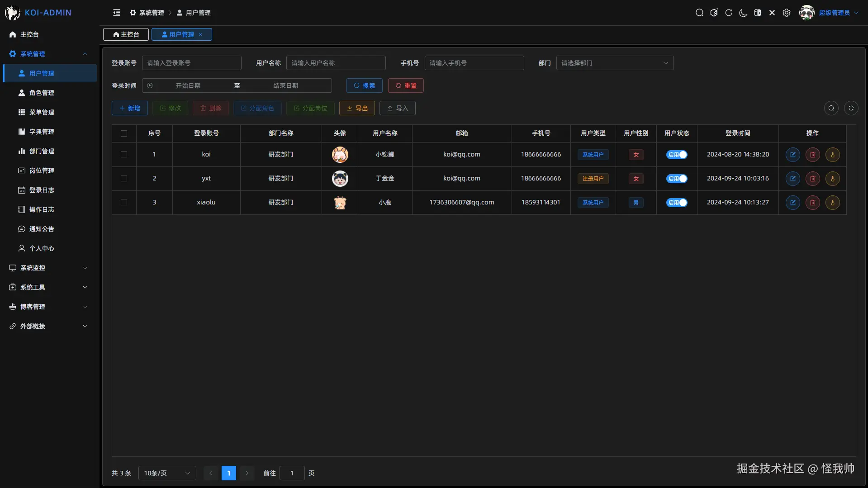The width and height of the screenshot is (868, 488).
Task: Disable the status switch for user koi
Action: [677, 155]
